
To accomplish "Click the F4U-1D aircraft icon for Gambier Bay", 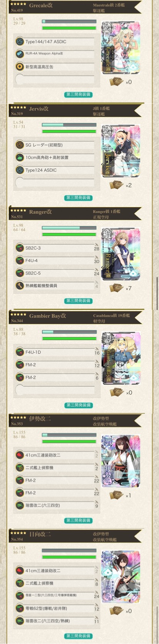I will pyautogui.click(x=20, y=352).
